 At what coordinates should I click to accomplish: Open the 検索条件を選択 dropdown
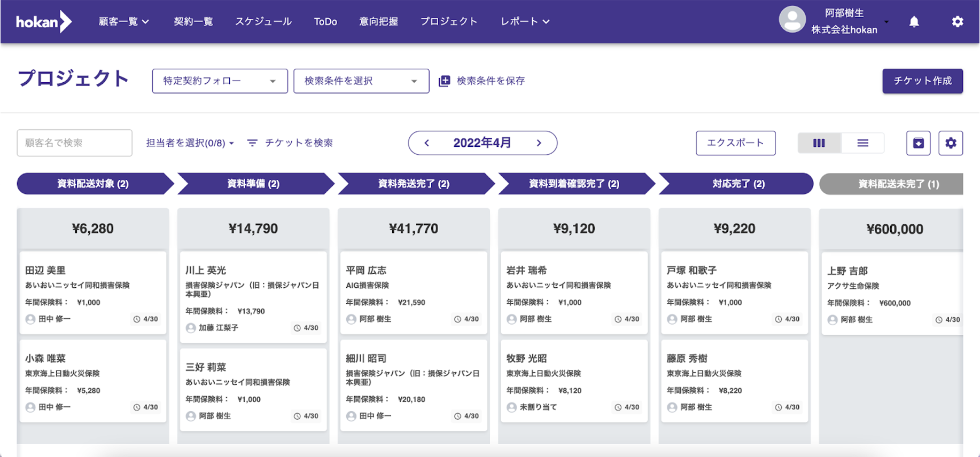click(361, 81)
